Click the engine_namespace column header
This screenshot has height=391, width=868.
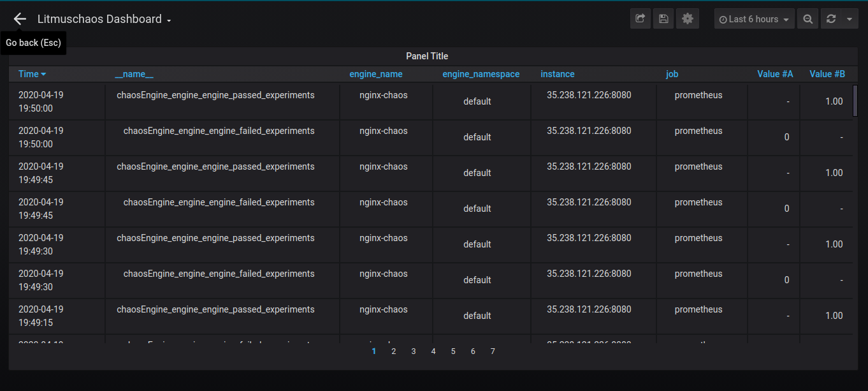click(x=481, y=74)
